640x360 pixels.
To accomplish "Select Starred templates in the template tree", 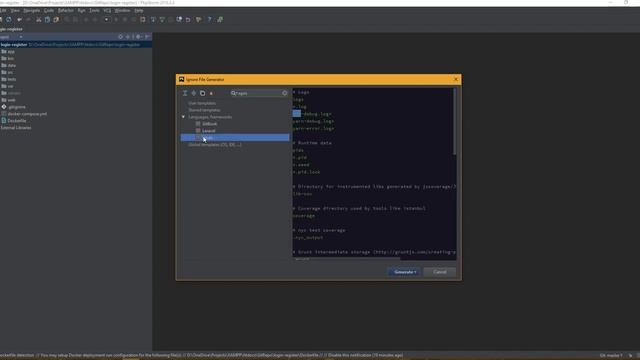I will tap(204, 110).
